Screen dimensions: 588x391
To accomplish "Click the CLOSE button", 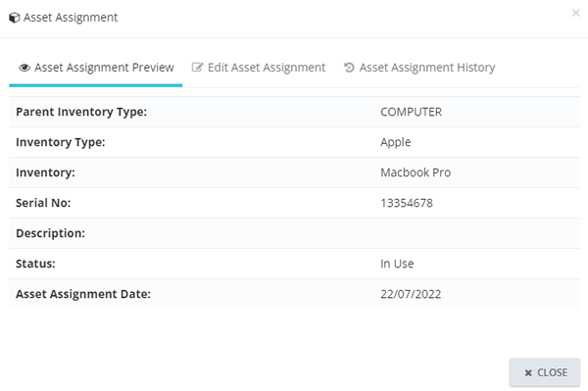I will (545, 372).
